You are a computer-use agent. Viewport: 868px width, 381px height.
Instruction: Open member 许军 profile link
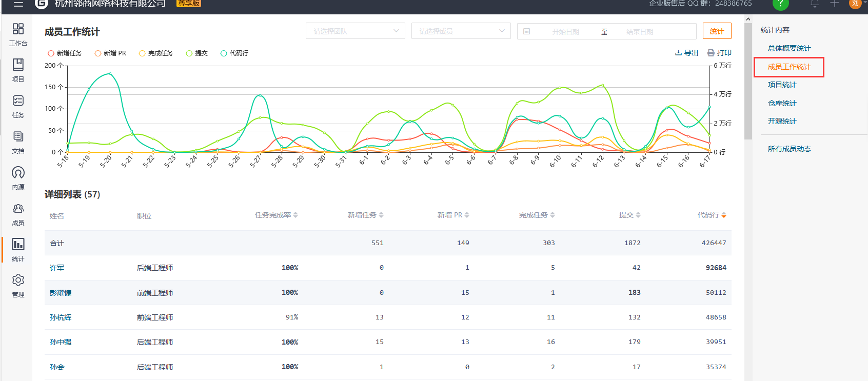[57, 268]
